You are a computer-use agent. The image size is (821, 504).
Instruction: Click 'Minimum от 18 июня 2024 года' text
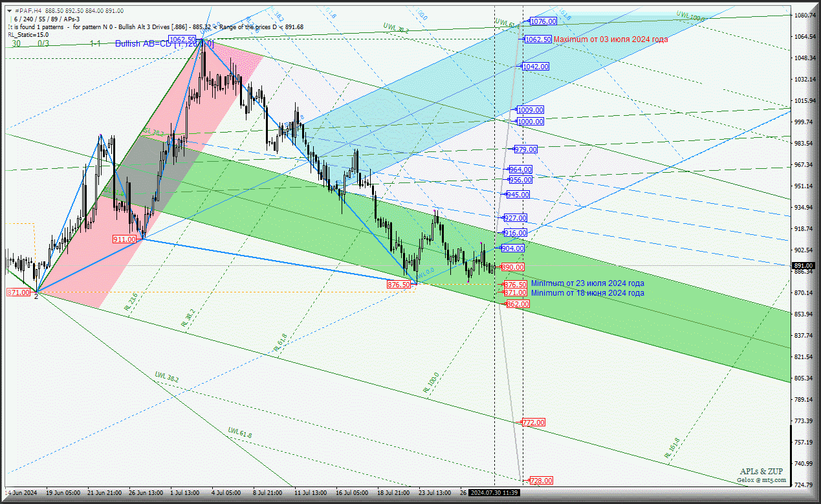[587, 293]
